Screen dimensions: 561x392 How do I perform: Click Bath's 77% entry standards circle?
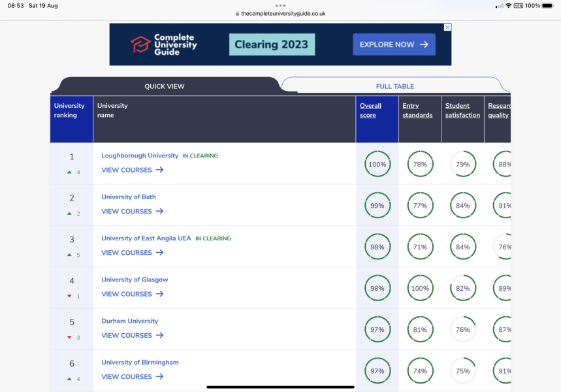click(420, 206)
